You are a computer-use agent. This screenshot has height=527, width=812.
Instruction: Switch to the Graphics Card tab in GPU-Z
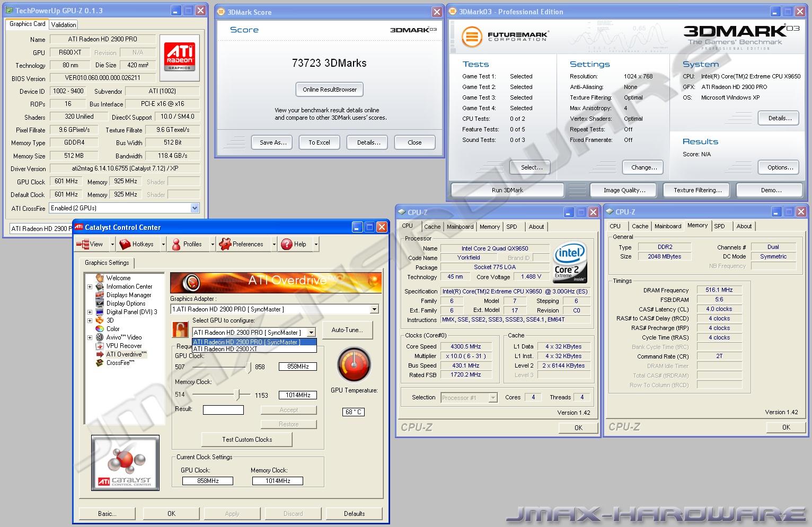[28, 24]
